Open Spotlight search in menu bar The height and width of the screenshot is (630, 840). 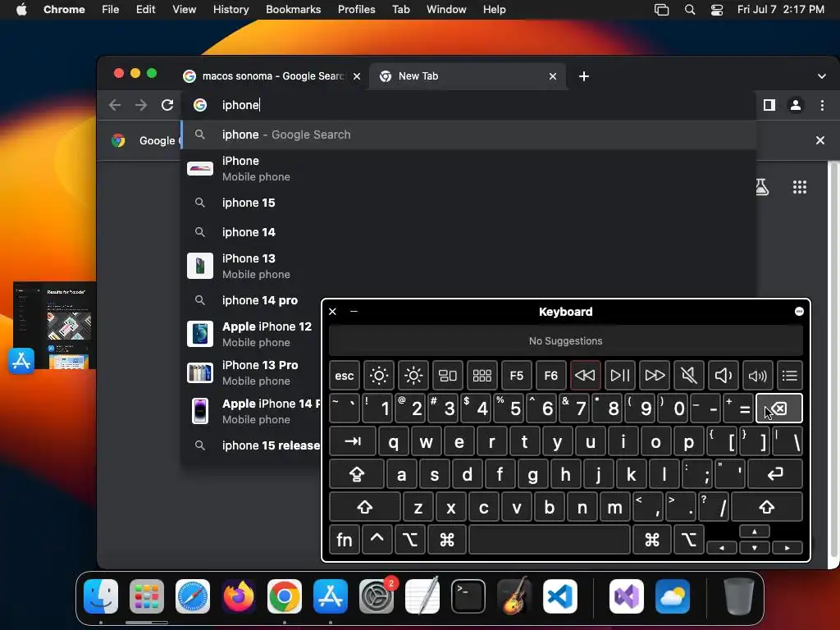690,10
